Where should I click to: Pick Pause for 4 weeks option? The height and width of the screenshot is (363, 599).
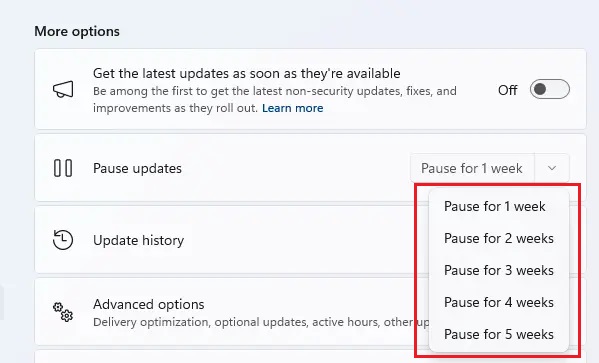(499, 303)
